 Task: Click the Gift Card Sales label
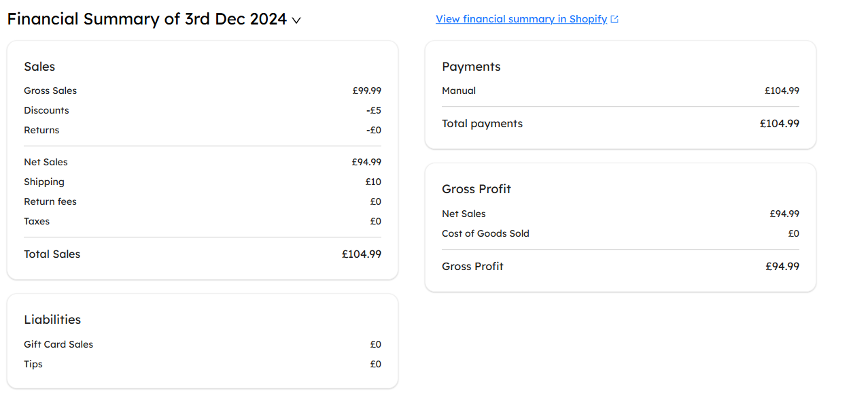[x=58, y=344]
